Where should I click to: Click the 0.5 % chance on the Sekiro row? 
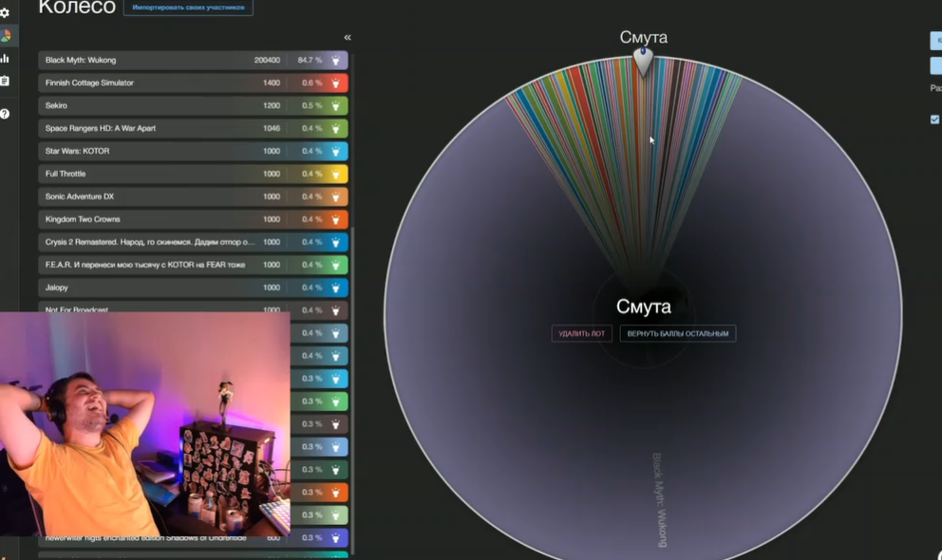[x=311, y=105]
